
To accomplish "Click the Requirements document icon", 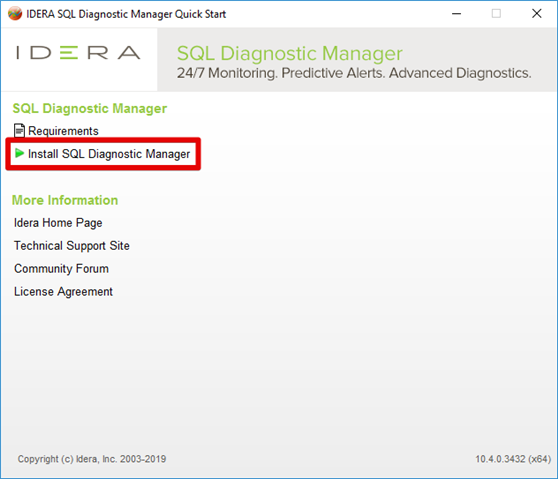I will [19, 131].
